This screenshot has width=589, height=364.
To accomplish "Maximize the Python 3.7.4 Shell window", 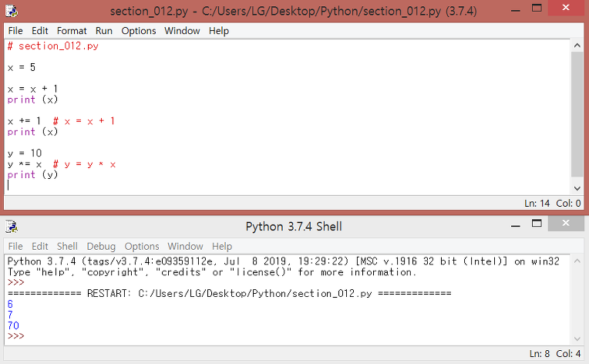I will click(537, 224).
